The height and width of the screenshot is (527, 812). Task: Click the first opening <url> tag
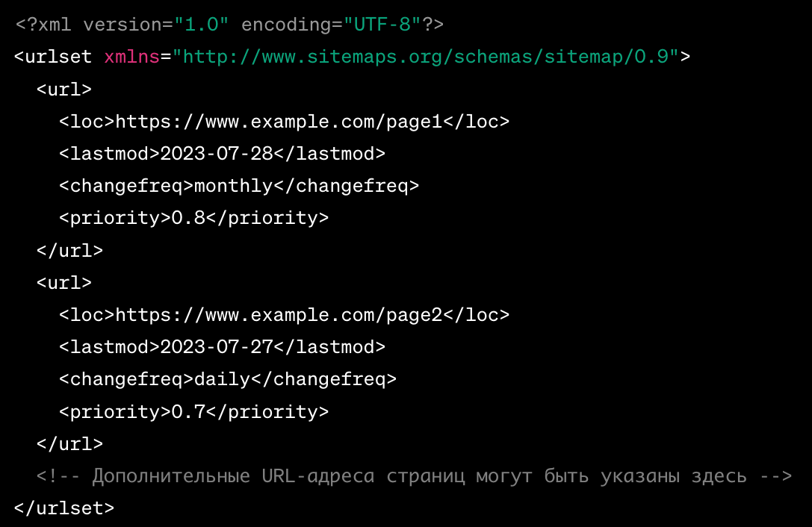coord(64,90)
